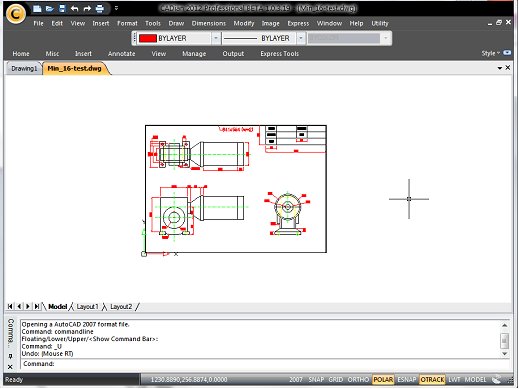
Task: Click the red BYLAYER color swatch
Action: point(147,38)
